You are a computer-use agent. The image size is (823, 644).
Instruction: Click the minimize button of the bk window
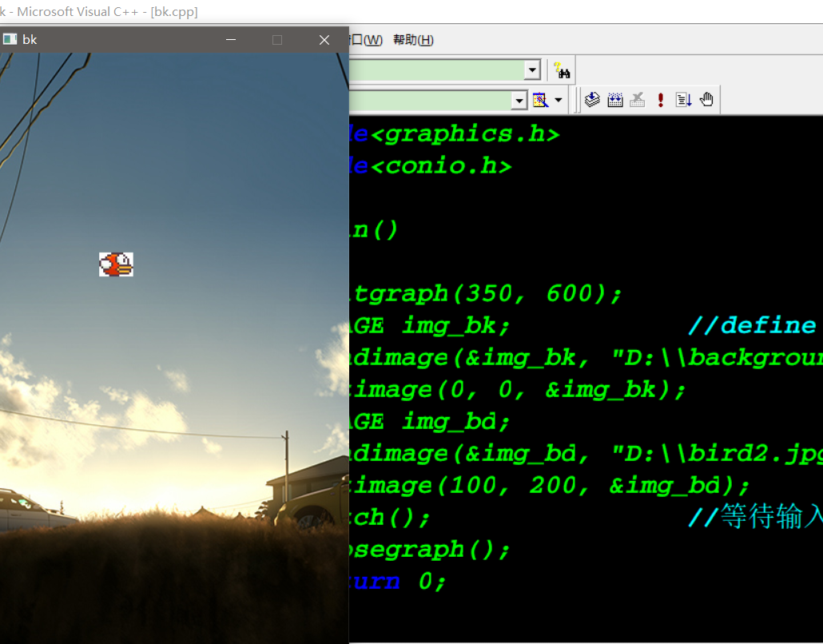point(230,39)
